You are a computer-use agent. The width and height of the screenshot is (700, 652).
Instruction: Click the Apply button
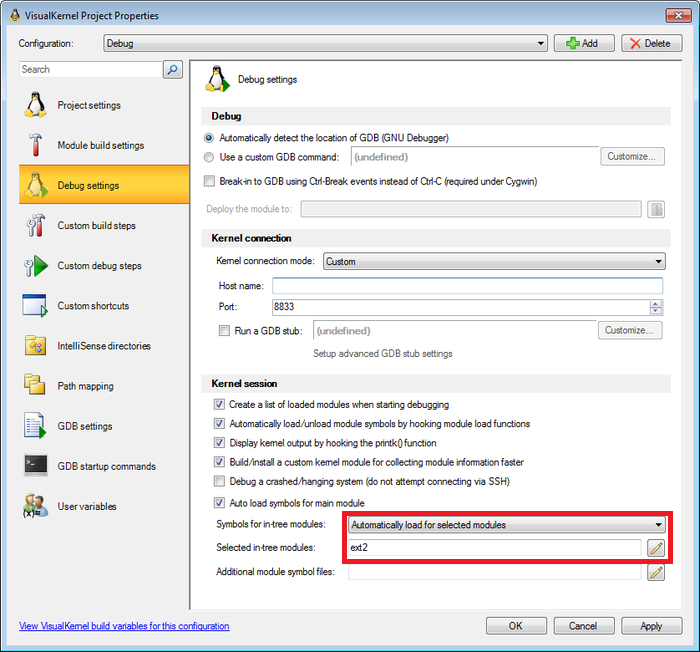(651, 626)
